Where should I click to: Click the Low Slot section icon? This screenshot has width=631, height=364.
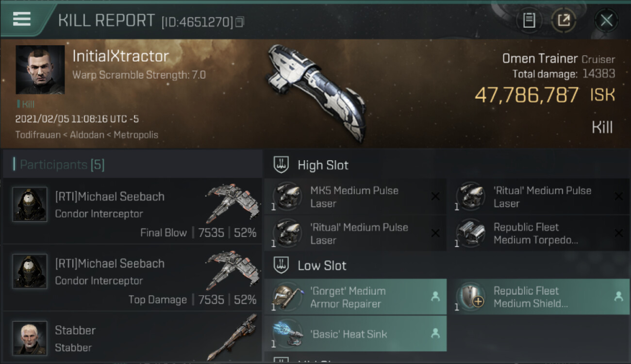pos(282,265)
